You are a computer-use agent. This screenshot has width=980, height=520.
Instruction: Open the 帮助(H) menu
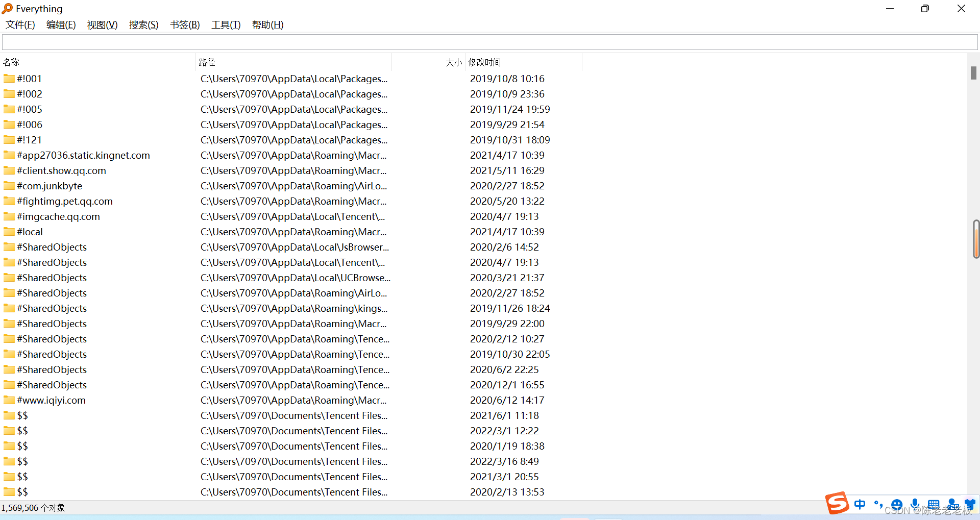[268, 25]
